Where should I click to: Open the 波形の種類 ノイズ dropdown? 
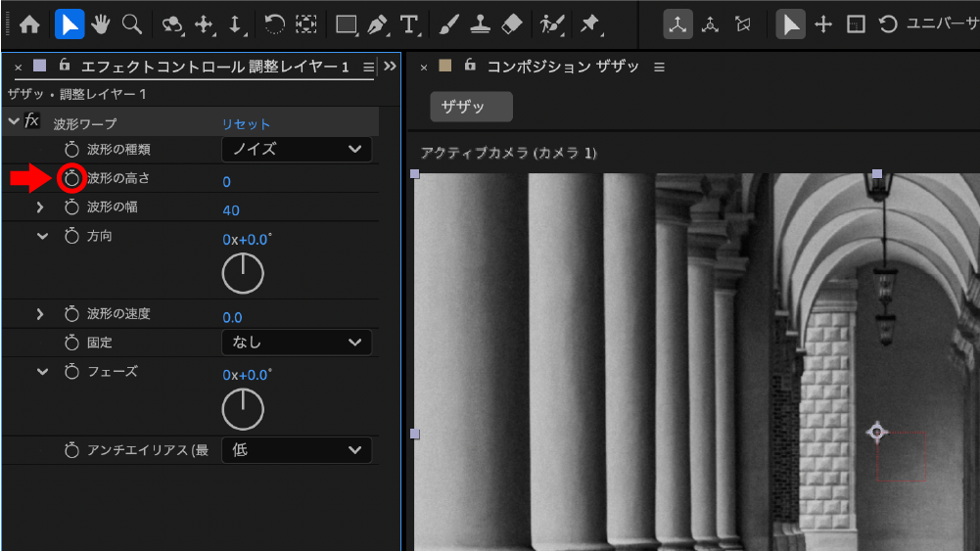tap(297, 150)
